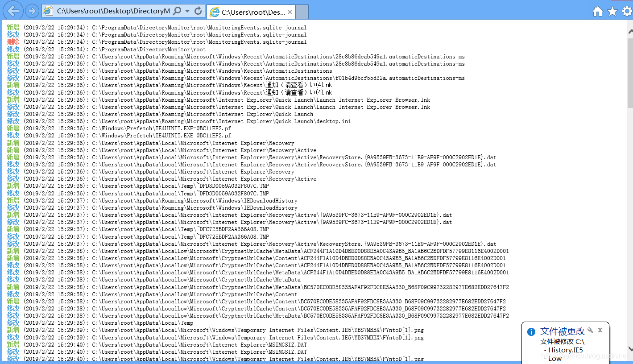The image size is (633, 364).
Task: Click History.IE5 in the notification popup
Action: (566, 350)
